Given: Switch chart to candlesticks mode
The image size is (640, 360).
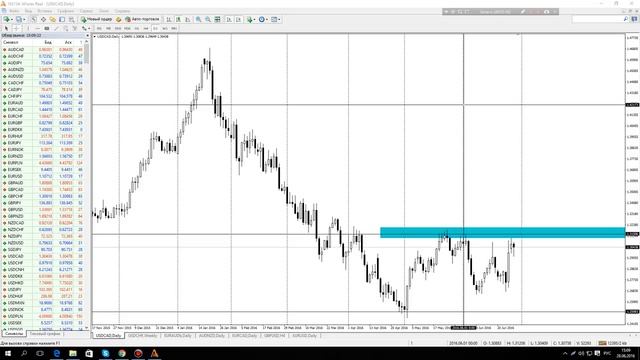Looking at the screenshot, I should coord(178,19).
